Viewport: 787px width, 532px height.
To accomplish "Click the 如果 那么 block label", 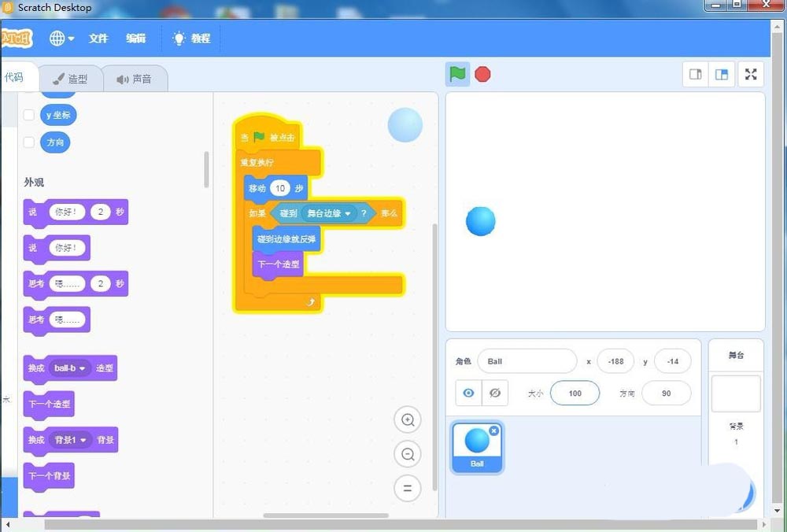I will coord(257,213).
